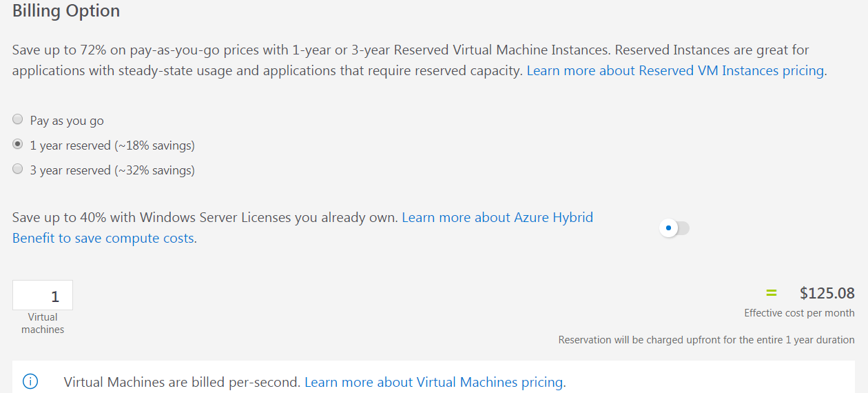Image resolution: width=868 pixels, height=393 pixels.
Task: Open the Virtual Machines pricing link
Action: (x=434, y=382)
